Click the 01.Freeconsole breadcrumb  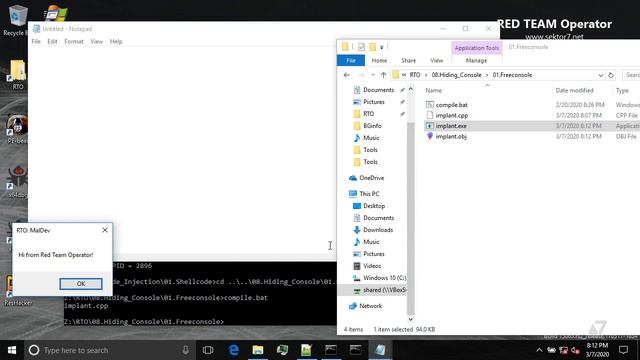(x=512, y=75)
